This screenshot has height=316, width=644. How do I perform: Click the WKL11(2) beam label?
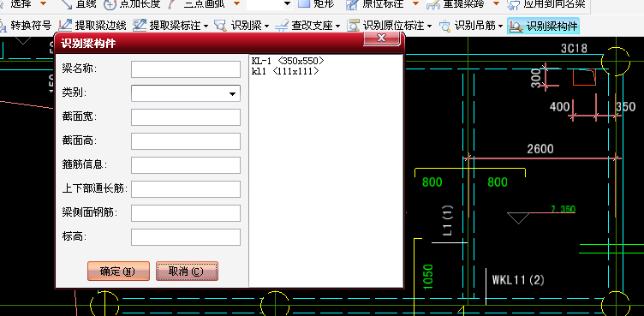pos(518,280)
